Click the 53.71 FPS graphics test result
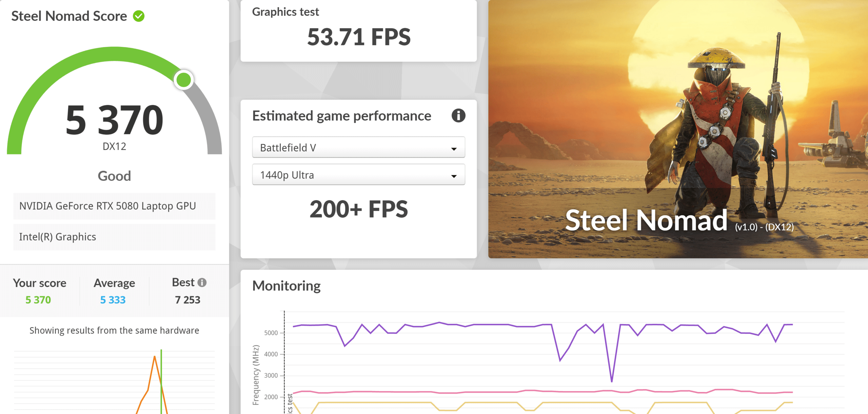 (x=359, y=37)
